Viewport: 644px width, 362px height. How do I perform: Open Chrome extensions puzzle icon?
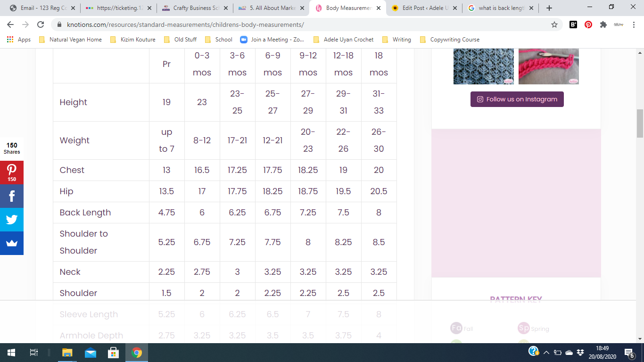pyautogui.click(x=603, y=25)
